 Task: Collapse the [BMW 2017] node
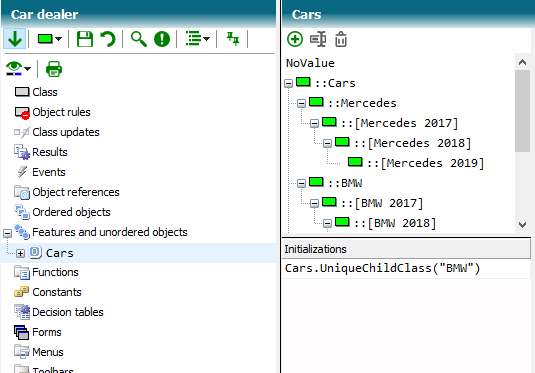(314, 204)
